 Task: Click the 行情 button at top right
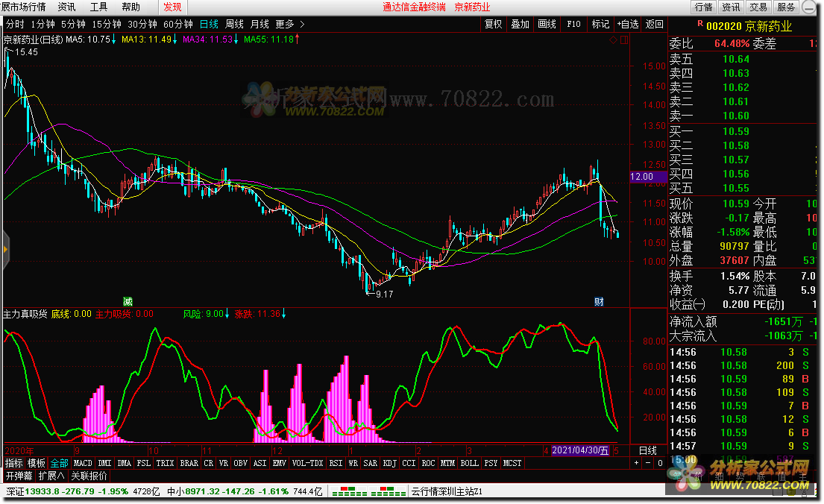pyautogui.click(x=704, y=7)
